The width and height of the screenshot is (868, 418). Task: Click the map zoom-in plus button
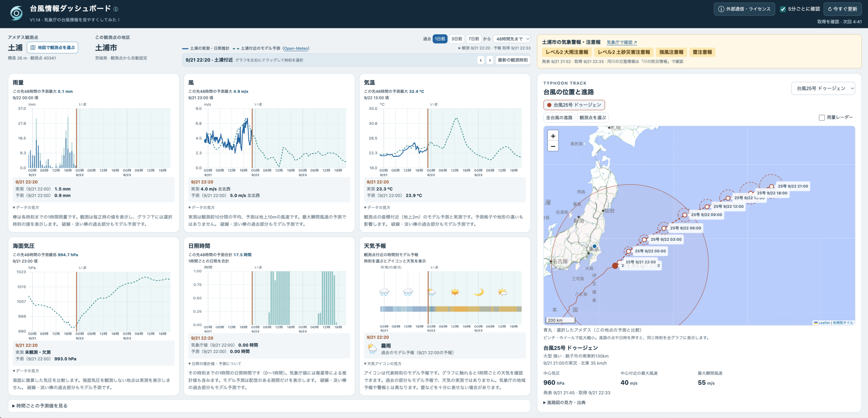click(553, 136)
